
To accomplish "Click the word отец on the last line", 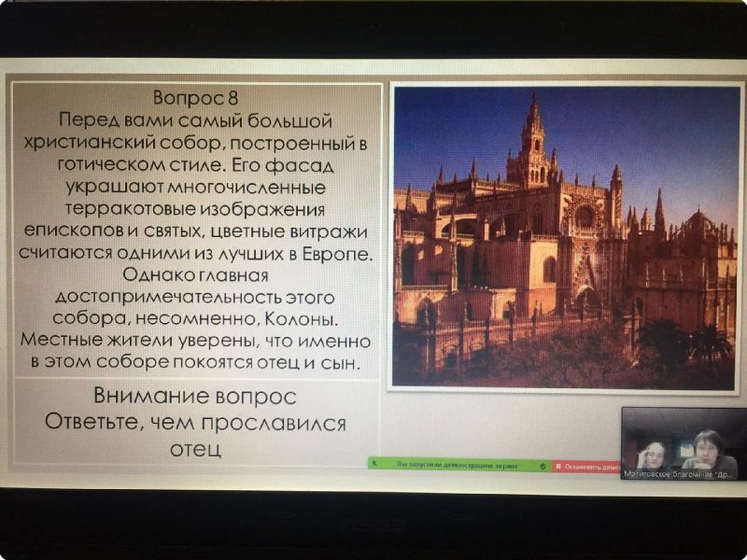I will pyautogui.click(x=195, y=449).
